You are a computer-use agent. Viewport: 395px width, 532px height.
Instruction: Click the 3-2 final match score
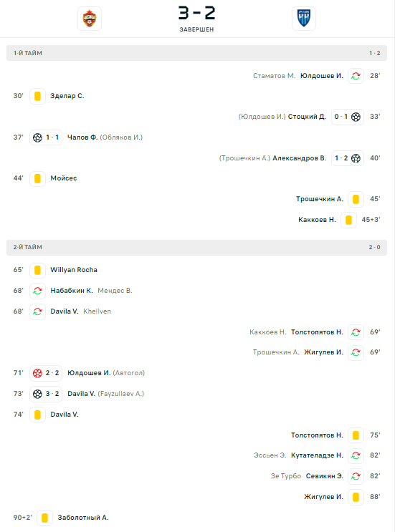pyautogui.click(x=197, y=13)
